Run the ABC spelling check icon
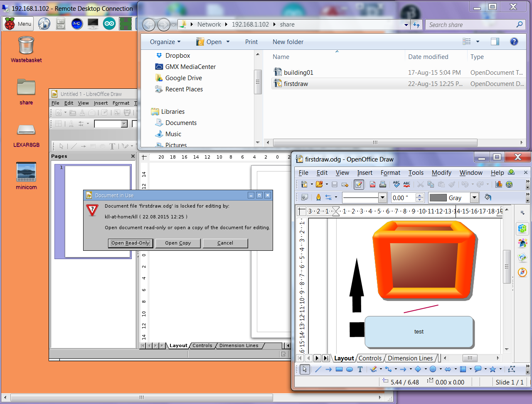This screenshot has height=404, width=532. pyautogui.click(x=396, y=184)
